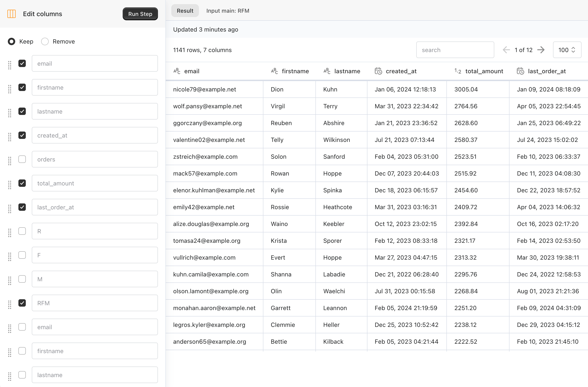
Task: Go to next results page arrow
Action: pos(541,50)
